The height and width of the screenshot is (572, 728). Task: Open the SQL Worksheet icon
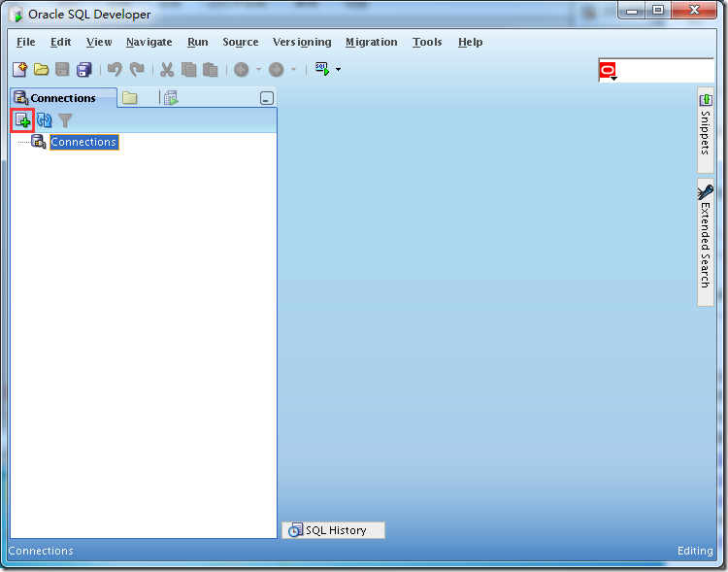(x=322, y=69)
